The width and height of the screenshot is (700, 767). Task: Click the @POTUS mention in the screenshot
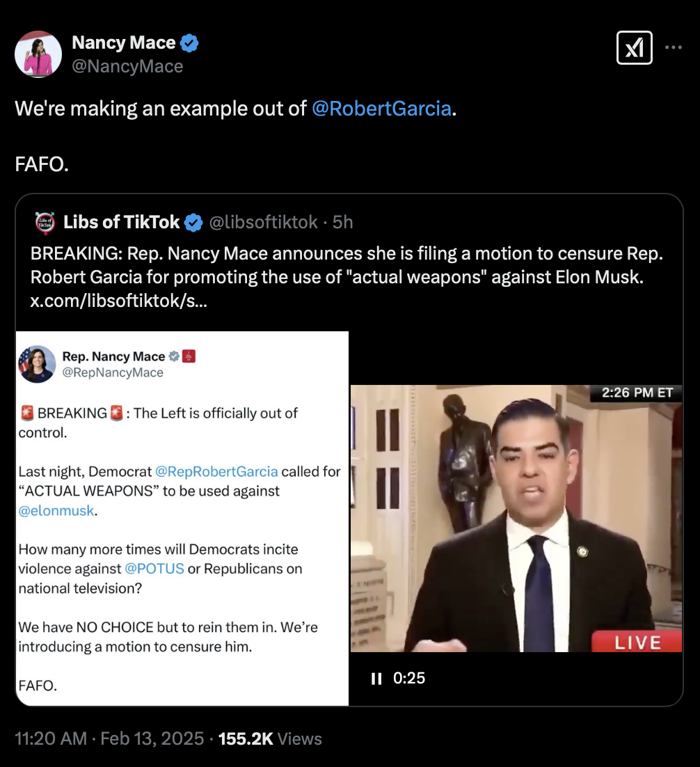[x=154, y=569]
